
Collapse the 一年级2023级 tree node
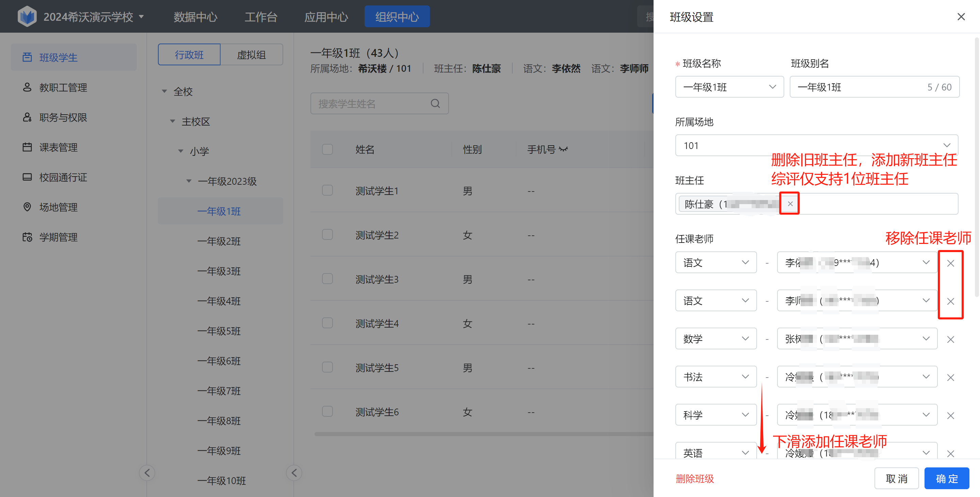click(x=189, y=181)
